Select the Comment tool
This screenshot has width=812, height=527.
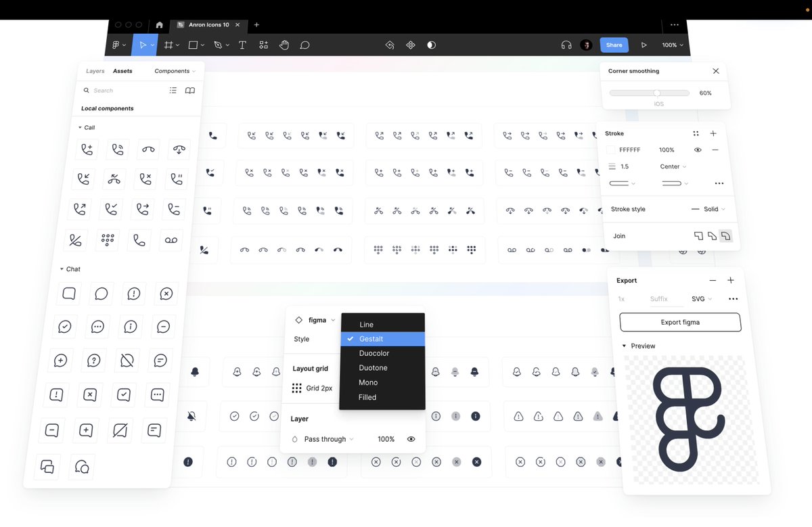(304, 45)
